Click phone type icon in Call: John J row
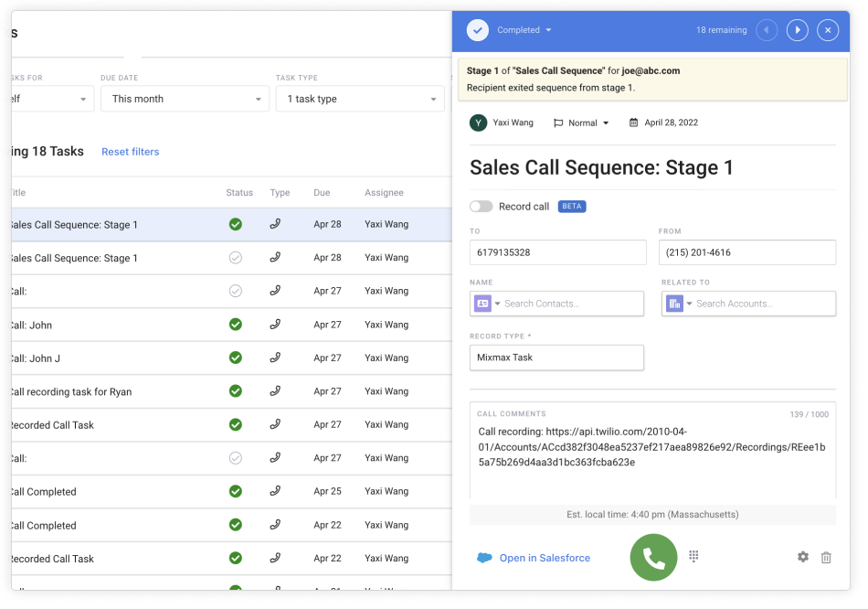The image size is (868, 609). 275,358
